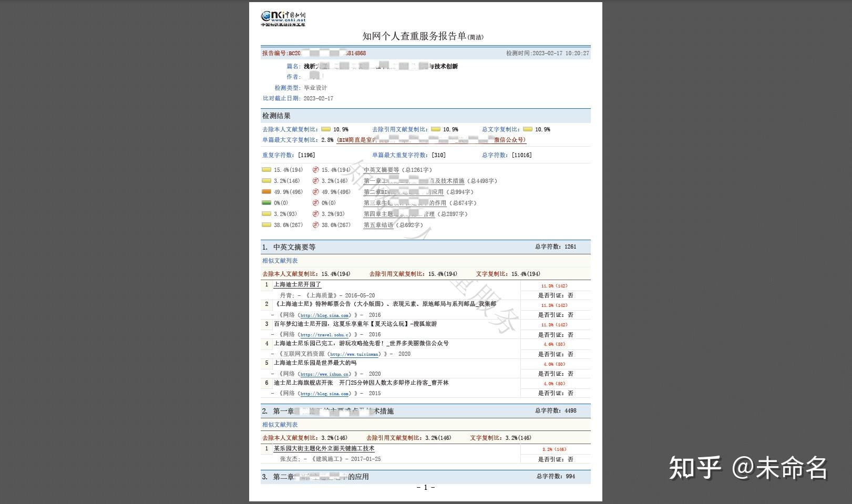Viewport: 852px width, 504px height.
Task: Click red circle icon in 3.2%(93) row
Action: 315,214
